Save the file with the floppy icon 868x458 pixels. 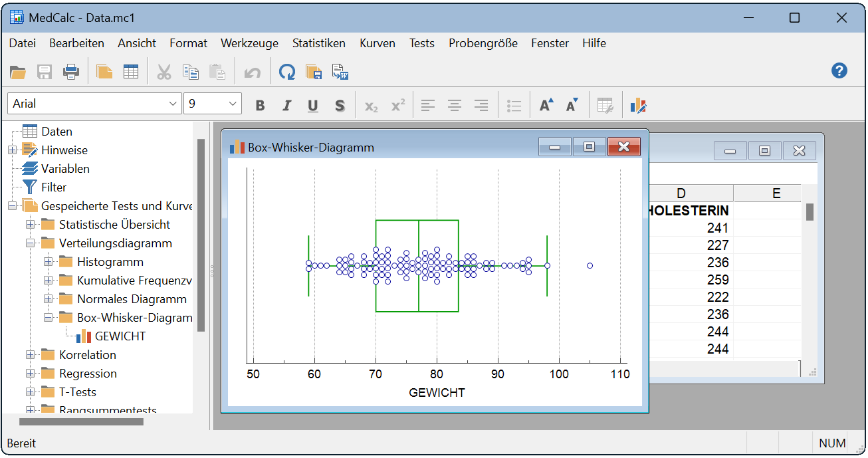click(x=45, y=72)
